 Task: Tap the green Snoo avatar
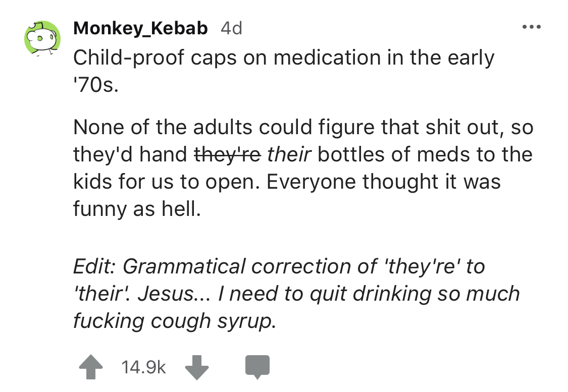tap(43, 38)
